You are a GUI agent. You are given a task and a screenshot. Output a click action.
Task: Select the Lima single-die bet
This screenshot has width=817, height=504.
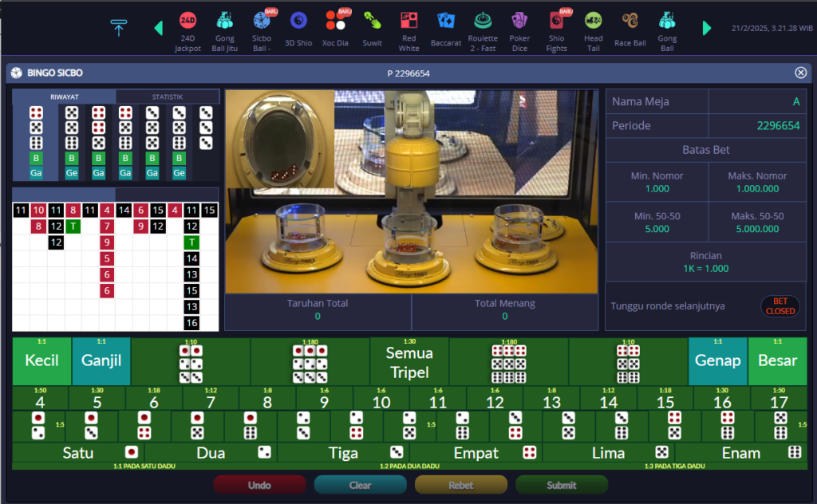click(x=608, y=452)
